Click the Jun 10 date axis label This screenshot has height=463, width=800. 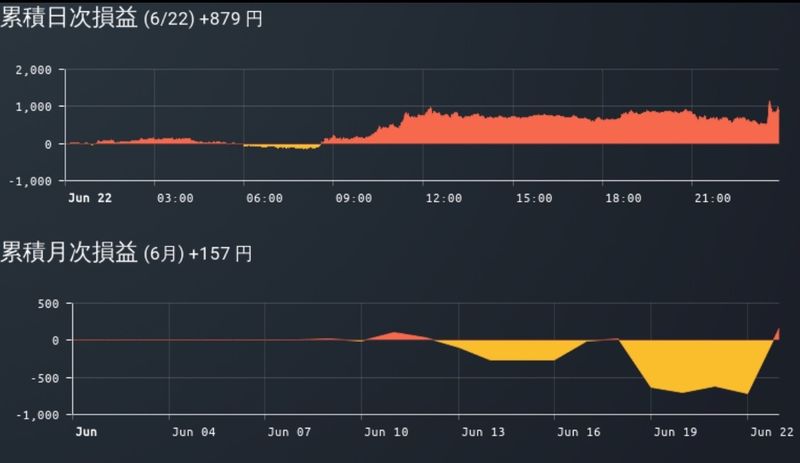pyautogui.click(x=387, y=433)
